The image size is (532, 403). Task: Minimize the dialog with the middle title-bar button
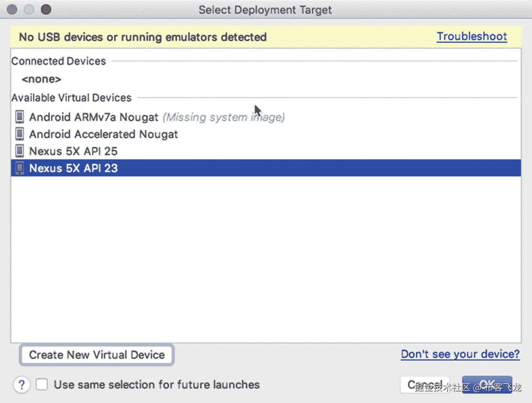click(29, 9)
